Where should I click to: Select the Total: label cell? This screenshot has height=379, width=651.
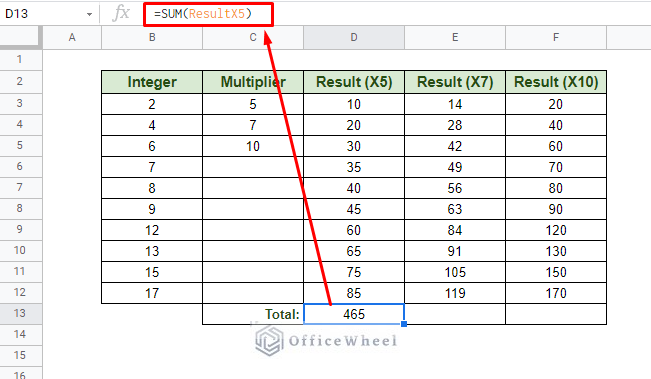pyautogui.click(x=253, y=314)
